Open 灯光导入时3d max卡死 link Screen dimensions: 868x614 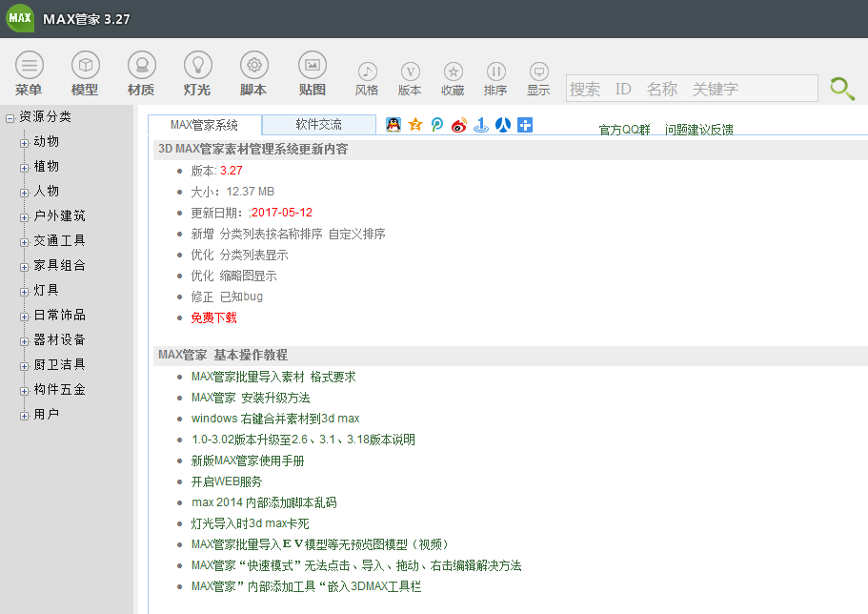click(251, 523)
